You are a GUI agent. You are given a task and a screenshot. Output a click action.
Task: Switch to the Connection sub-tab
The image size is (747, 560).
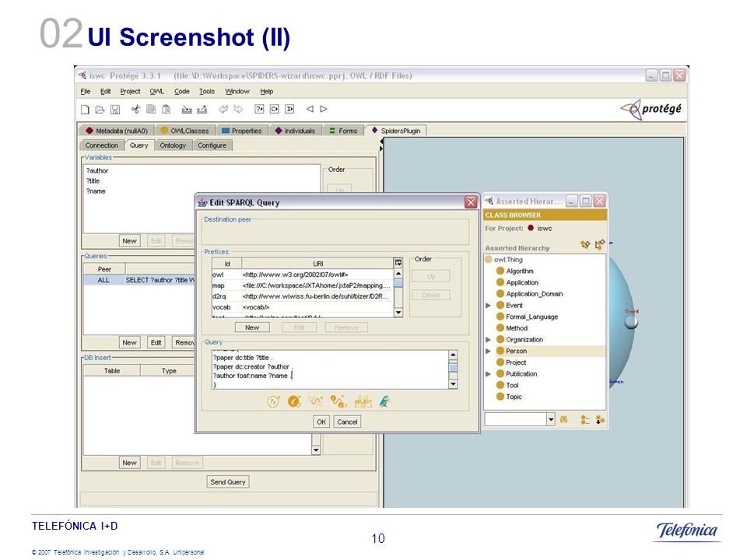click(101, 145)
